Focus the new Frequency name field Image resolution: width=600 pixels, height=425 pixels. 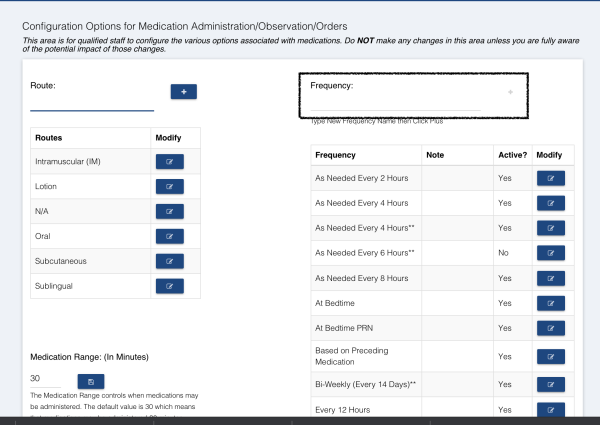[x=395, y=102]
